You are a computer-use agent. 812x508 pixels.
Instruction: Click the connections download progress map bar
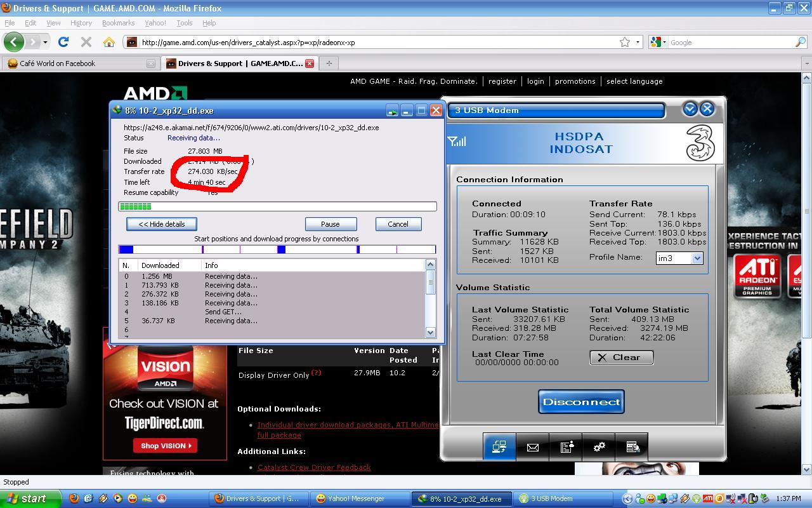coord(277,250)
